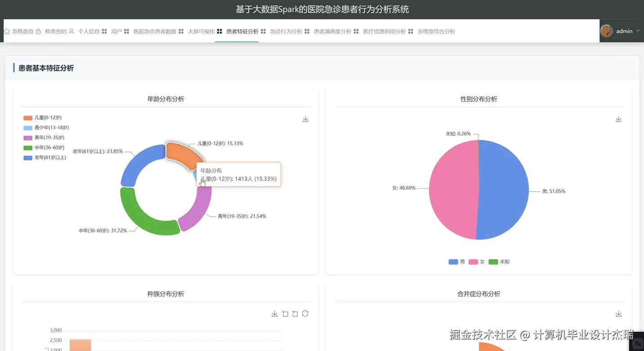Viewport: 644px width, 351px height.
Task: Save the 年龄分布分析 chart as an image
Action: (305, 119)
